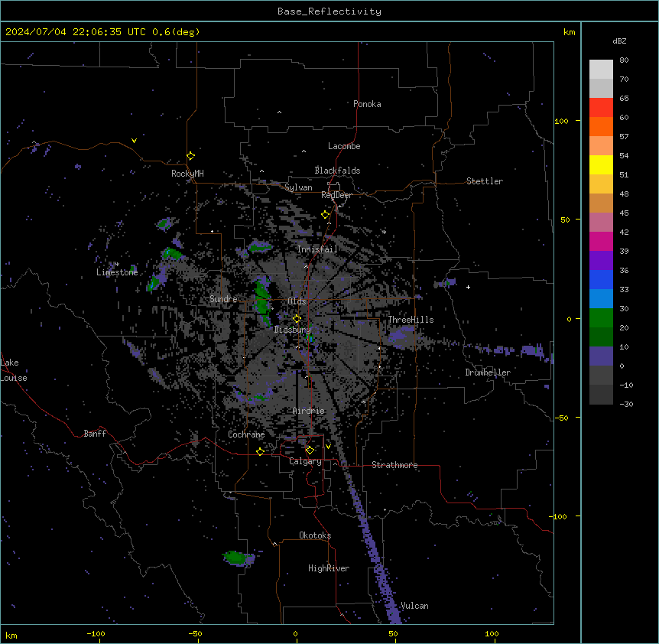The height and width of the screenshot is (644, 659).
Task: Click the Limestone label
Action: 117,272
